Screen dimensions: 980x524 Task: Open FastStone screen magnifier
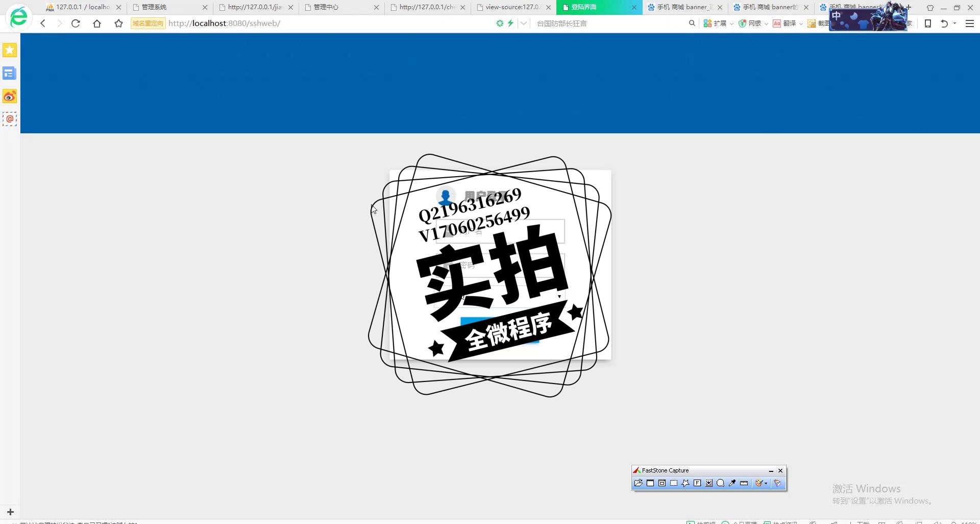coord(721,483)
